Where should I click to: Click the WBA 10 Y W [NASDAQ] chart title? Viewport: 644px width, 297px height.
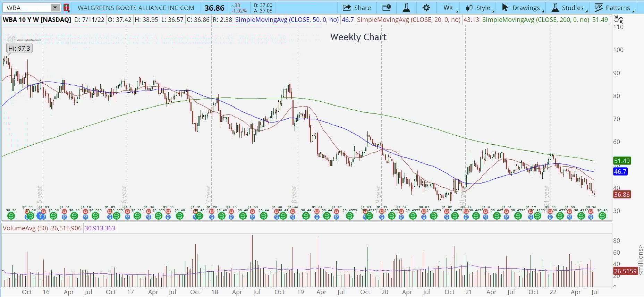coord(37,19)
